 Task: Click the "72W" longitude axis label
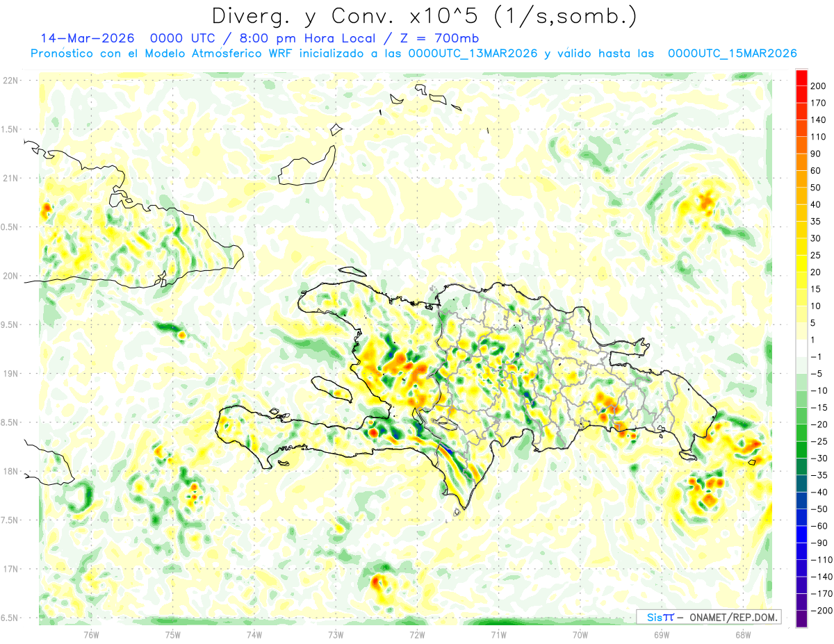tap(417, 635)
